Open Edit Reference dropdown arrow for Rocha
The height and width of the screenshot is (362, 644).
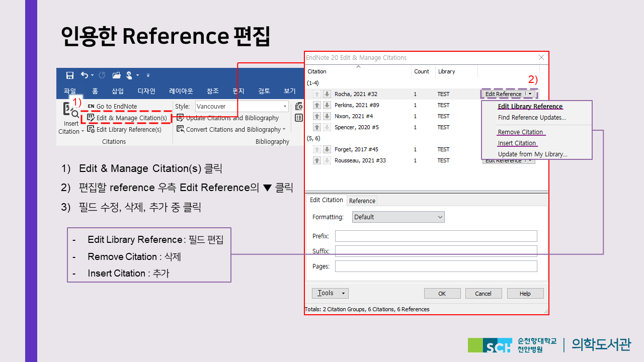point(530,94)
